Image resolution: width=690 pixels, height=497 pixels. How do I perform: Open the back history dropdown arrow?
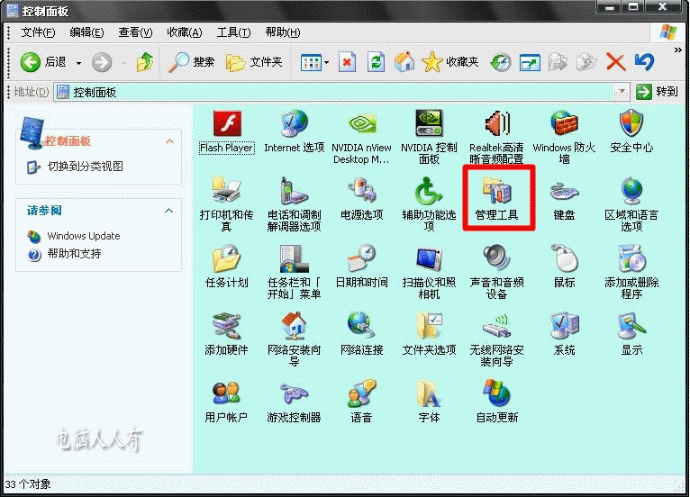click(x=78, y=63)
